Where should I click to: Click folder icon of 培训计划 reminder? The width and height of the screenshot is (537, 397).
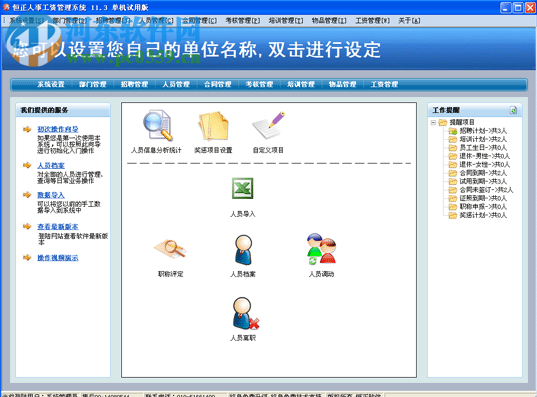(x=453, y=139)
